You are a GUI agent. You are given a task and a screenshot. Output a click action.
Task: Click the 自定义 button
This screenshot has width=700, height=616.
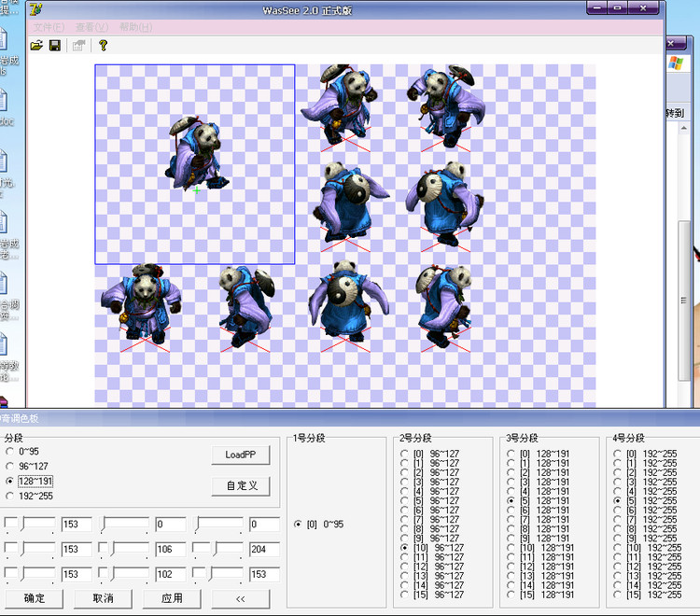pyautogui.click(x=241, y=485)
